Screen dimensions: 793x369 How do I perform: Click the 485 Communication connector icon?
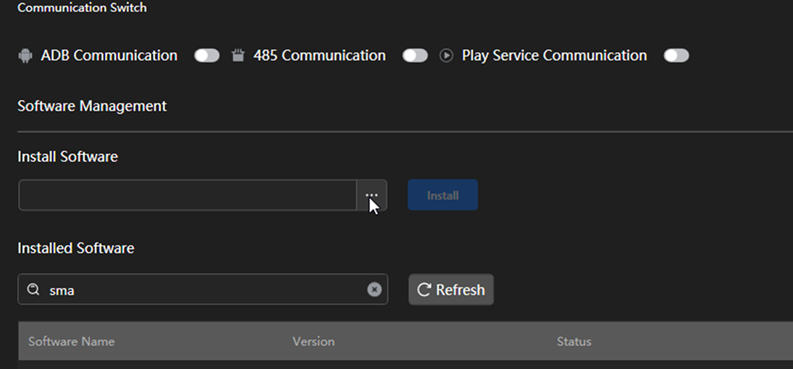click(x=238, y=56)
